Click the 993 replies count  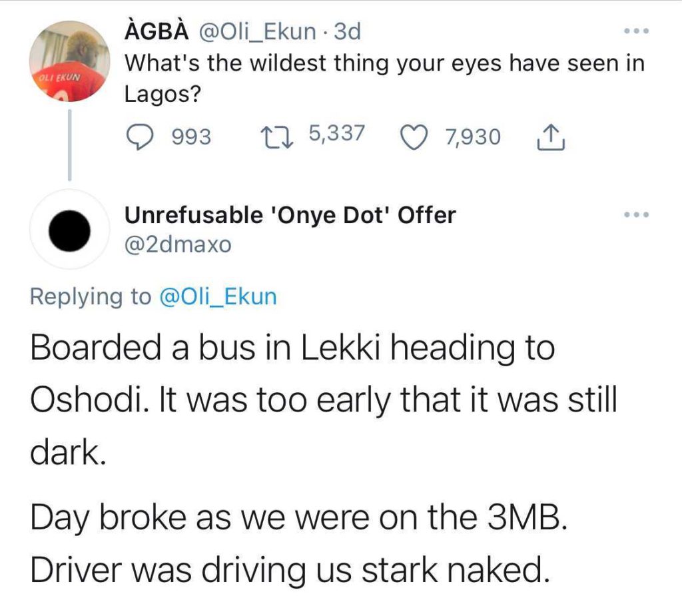191,137
